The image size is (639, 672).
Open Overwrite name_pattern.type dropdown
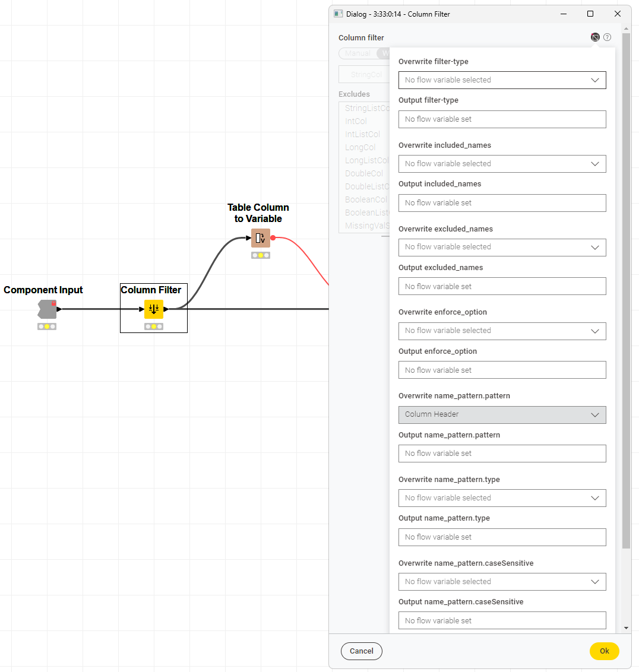coord(502,498)
